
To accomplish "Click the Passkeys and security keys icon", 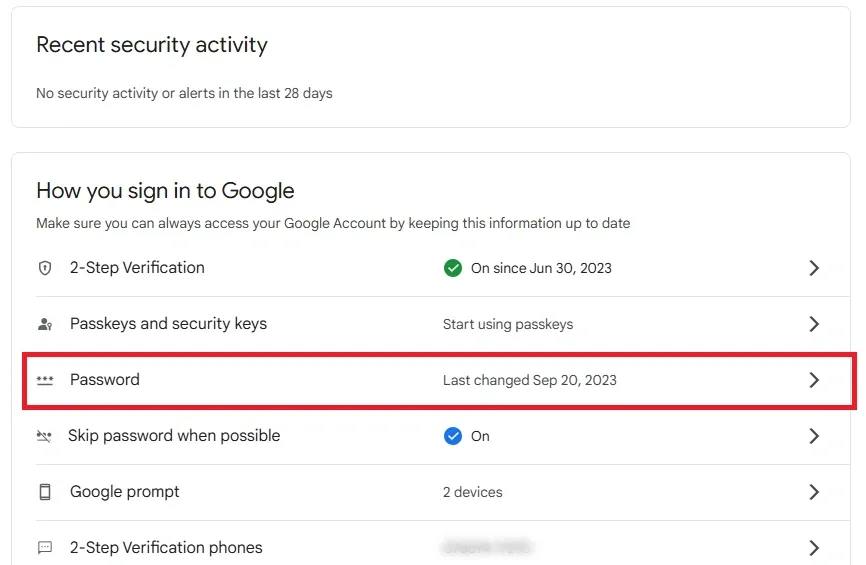I will click(44, 324).
